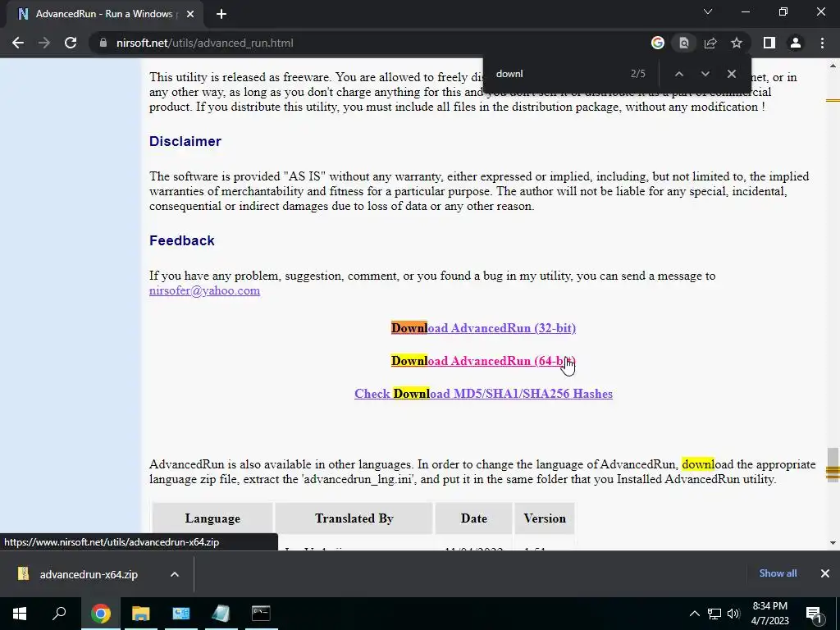This screenshot has width=840, height=630.
Task: Click the Language table header
Action: point(212,518)
